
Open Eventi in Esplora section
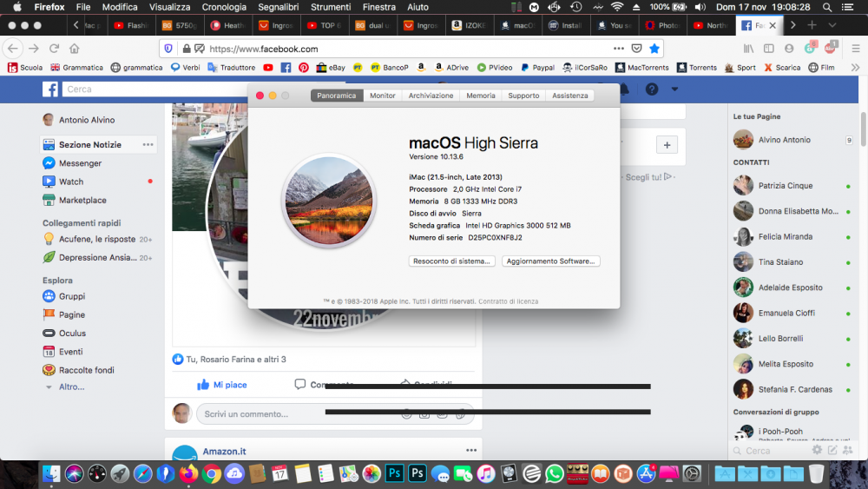point(62,352)
